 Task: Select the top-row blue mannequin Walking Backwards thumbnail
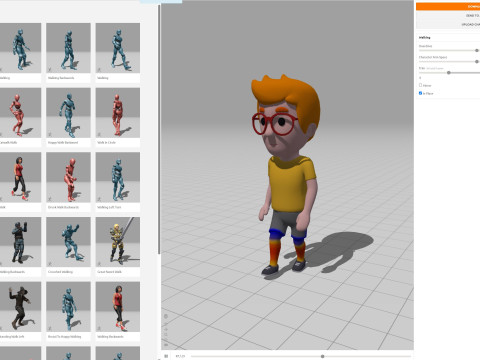pyautogui.click(x=68, y=48)
